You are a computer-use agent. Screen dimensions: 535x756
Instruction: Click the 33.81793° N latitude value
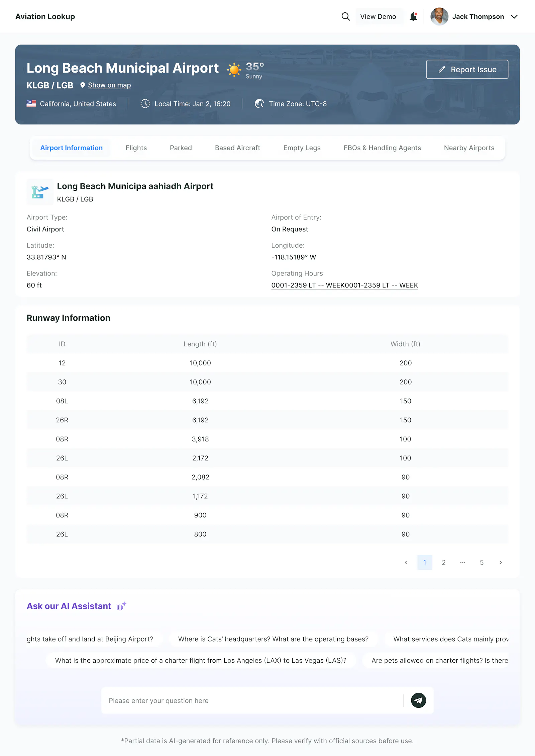[x=46, y=257]
